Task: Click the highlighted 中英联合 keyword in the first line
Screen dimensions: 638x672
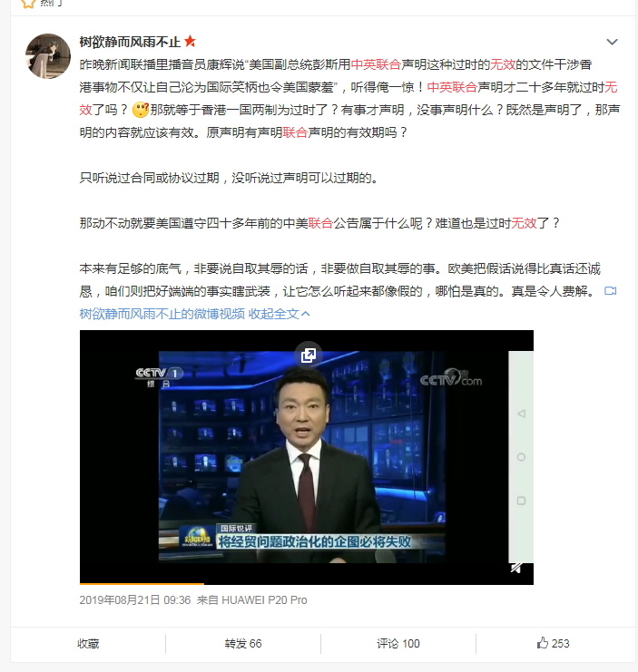Action: click(x=376, y=64)
